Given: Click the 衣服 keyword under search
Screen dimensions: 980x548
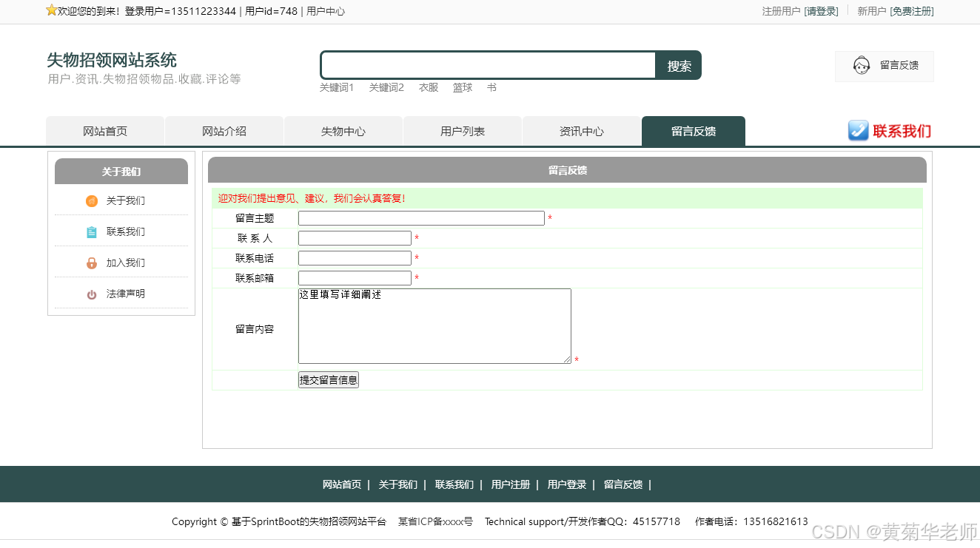Looking at the screenshot, I should tap(429, 87).
